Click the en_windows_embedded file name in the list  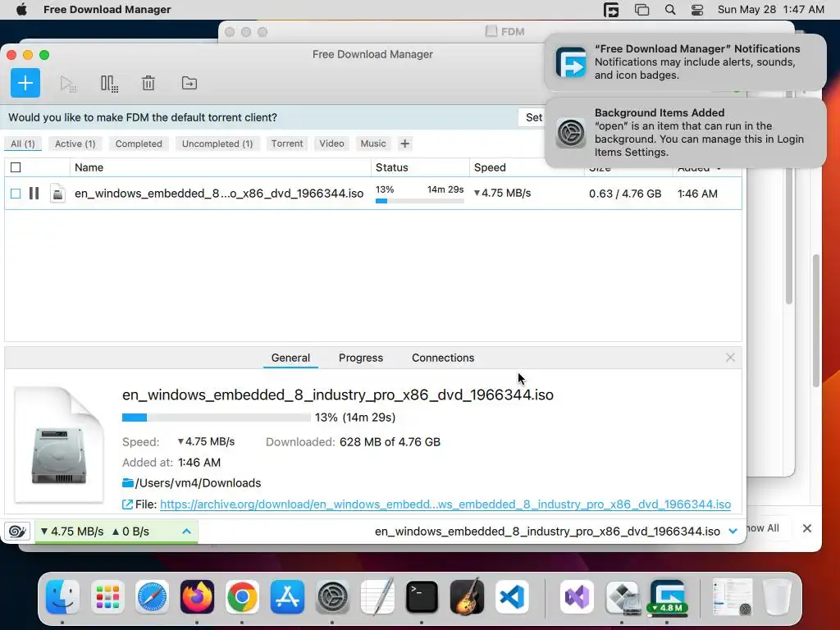coord(218,194)
